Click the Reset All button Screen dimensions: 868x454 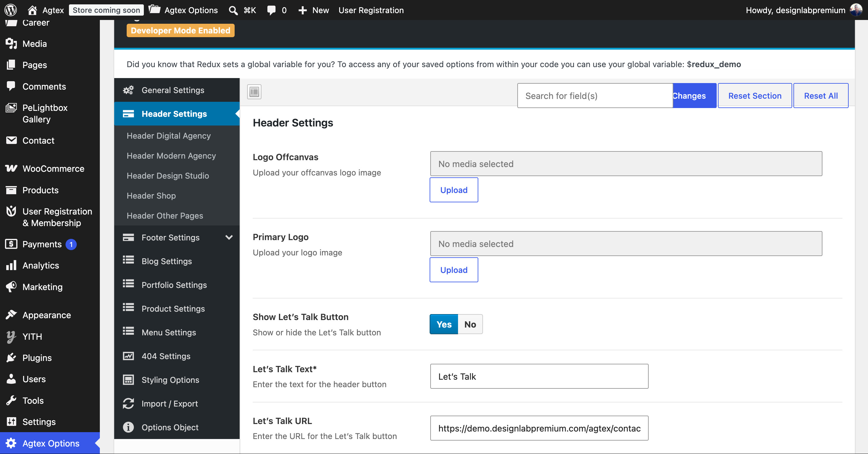(x=821, y=96)
